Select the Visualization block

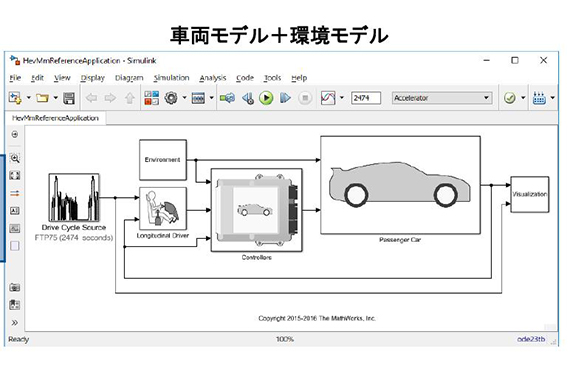[530, 195]
